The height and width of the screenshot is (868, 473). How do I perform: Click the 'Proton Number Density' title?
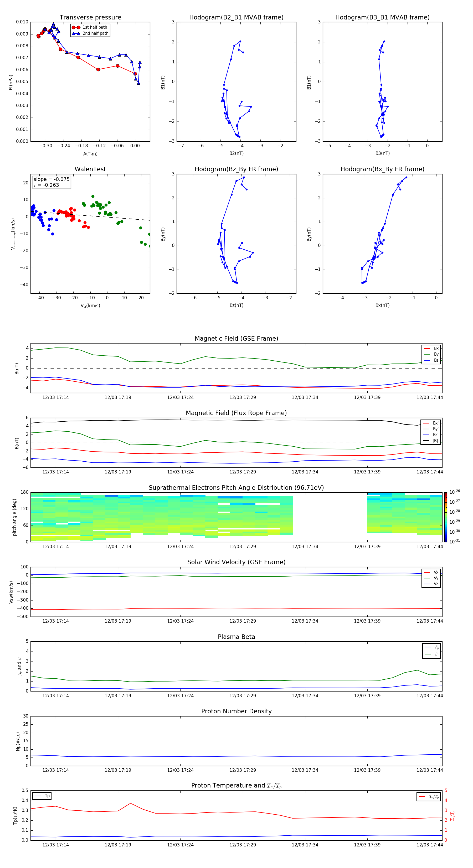[x=236, y=711]
